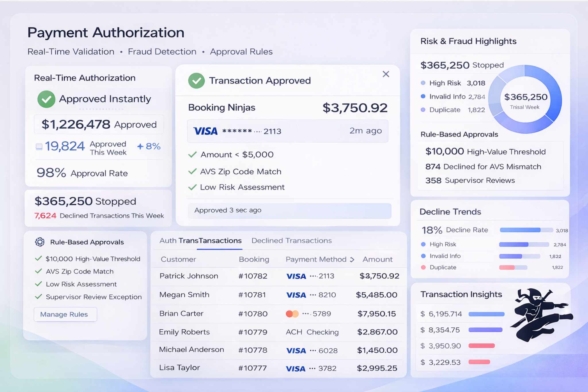The height and width of the screenshot is (392, 588).
Task: Click the green checkmark on Transaction Approved
Action: coord(196,81)
